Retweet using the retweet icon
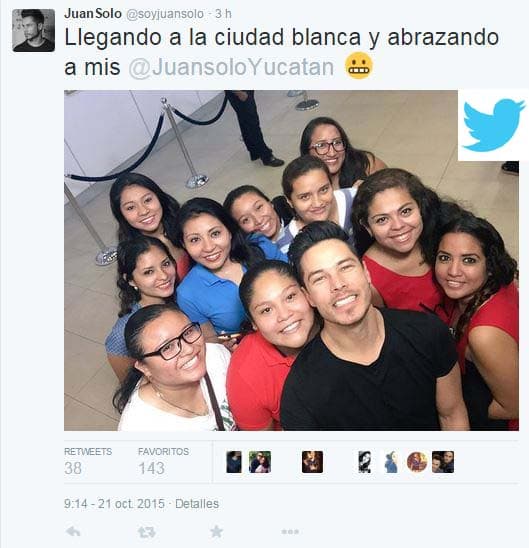529x548 pixels. [146, 532]
